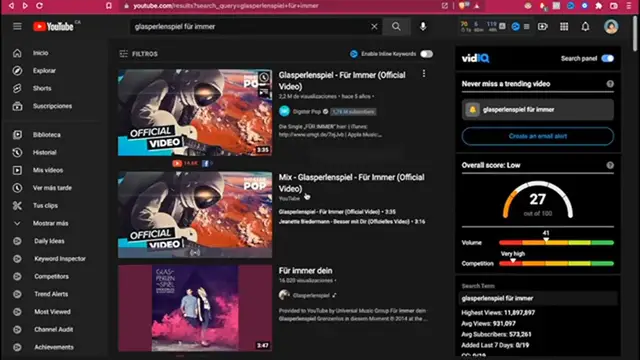Add first video to watch later clock

[264, 77]
